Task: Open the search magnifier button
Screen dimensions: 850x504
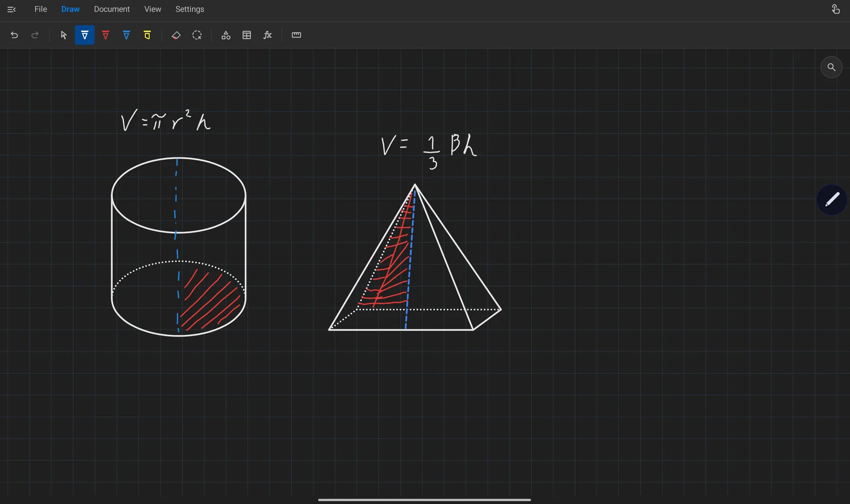Action: (832, 67)
